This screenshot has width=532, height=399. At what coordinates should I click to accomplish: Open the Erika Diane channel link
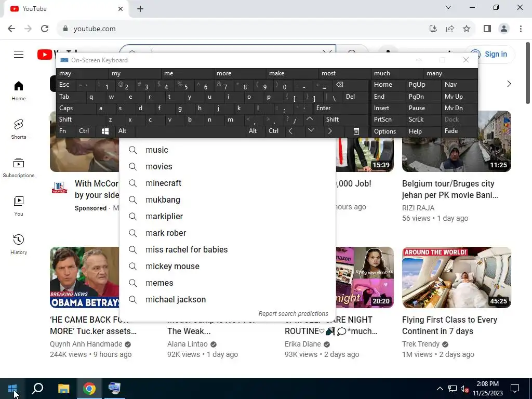[x=303, y=344]
